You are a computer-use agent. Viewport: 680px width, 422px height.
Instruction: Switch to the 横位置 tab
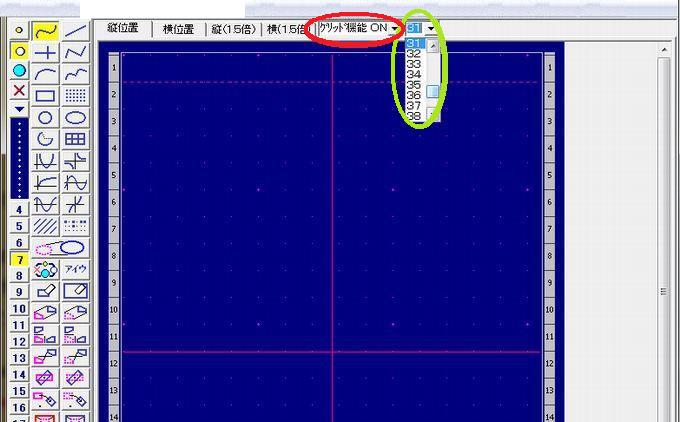(179, 29)
